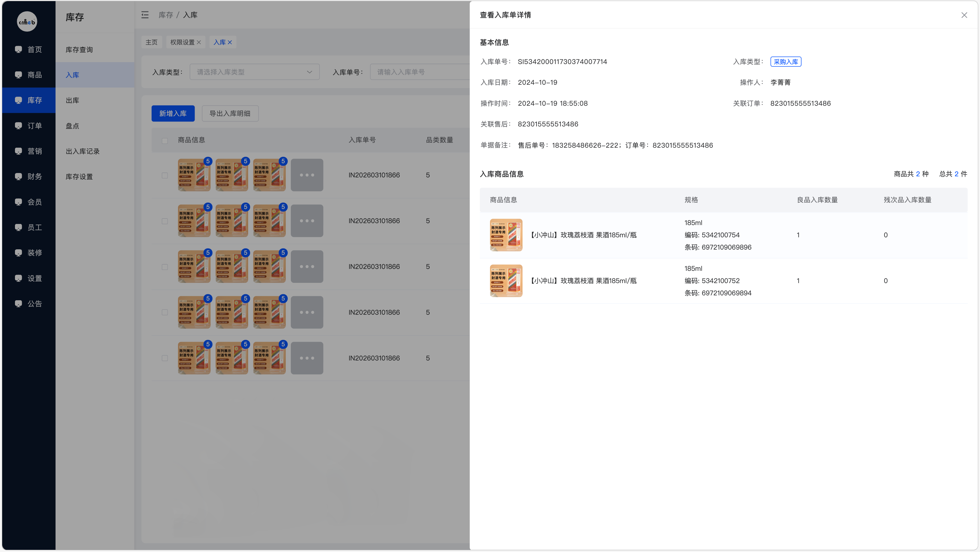980x552 pixels.
Task: Click the crmeb logo avatar
Action: (x=27, y=21)
